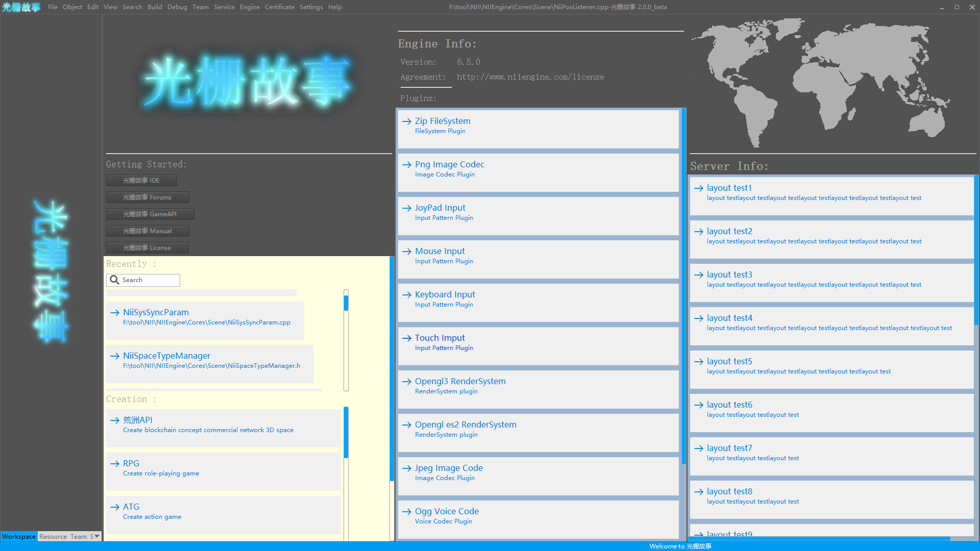
Task: Click the arrow icon beside RPG
Action: pos(115,464)
